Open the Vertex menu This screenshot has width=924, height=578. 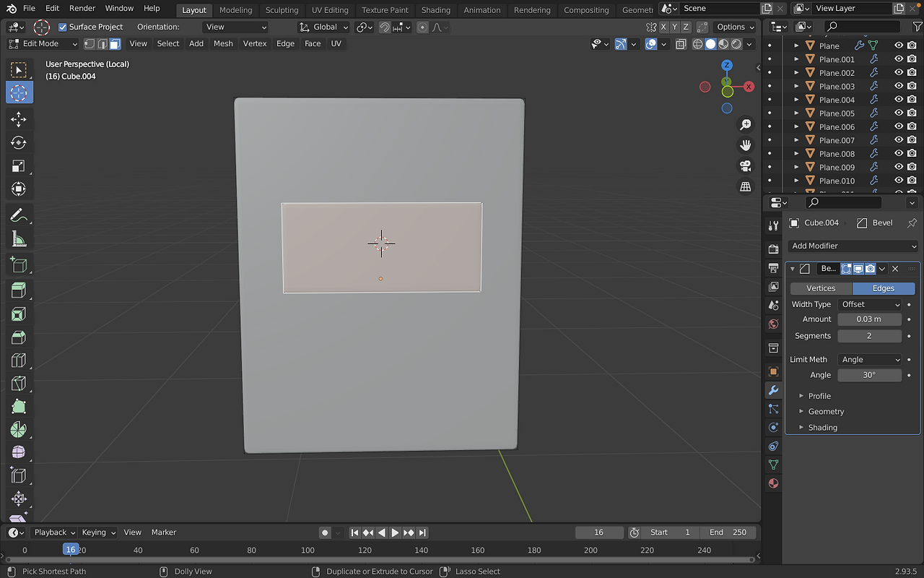point(255,43)
